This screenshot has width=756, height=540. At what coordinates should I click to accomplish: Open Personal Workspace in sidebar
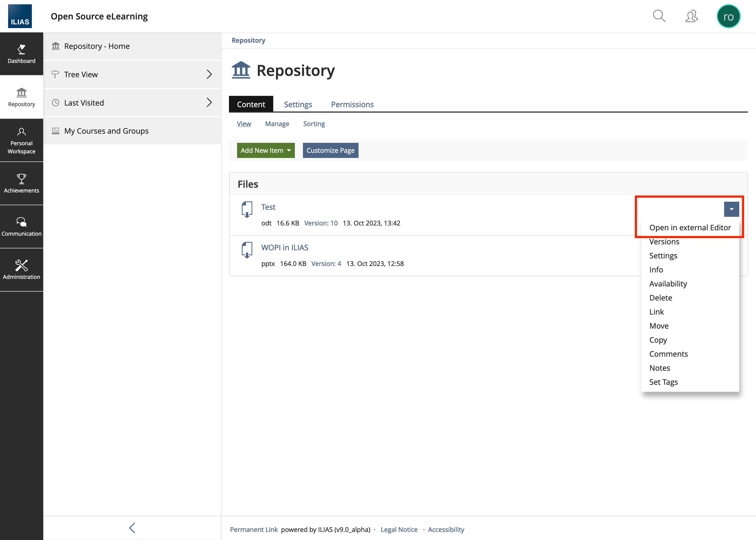point(22,140)
